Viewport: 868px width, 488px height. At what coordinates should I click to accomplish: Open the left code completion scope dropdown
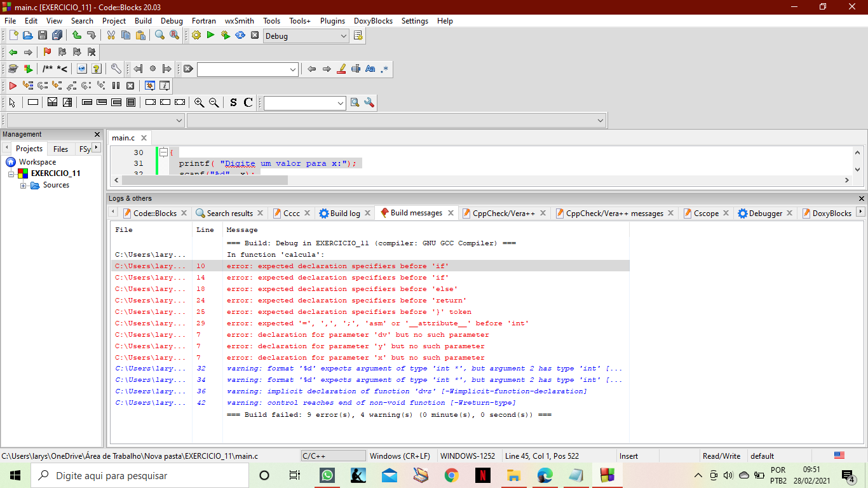(96, 120)
